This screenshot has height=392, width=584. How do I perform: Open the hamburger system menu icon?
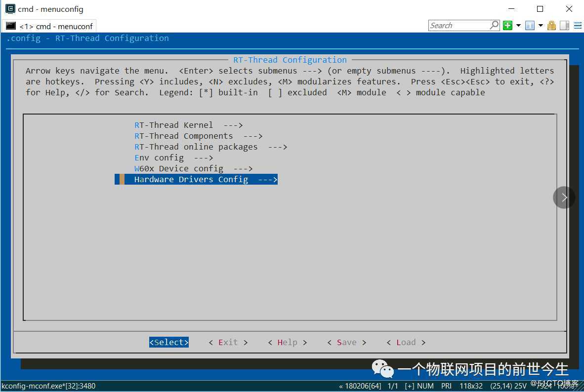[x=577, y=25]
